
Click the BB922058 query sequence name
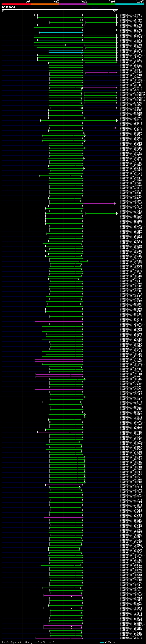[8, 7]
